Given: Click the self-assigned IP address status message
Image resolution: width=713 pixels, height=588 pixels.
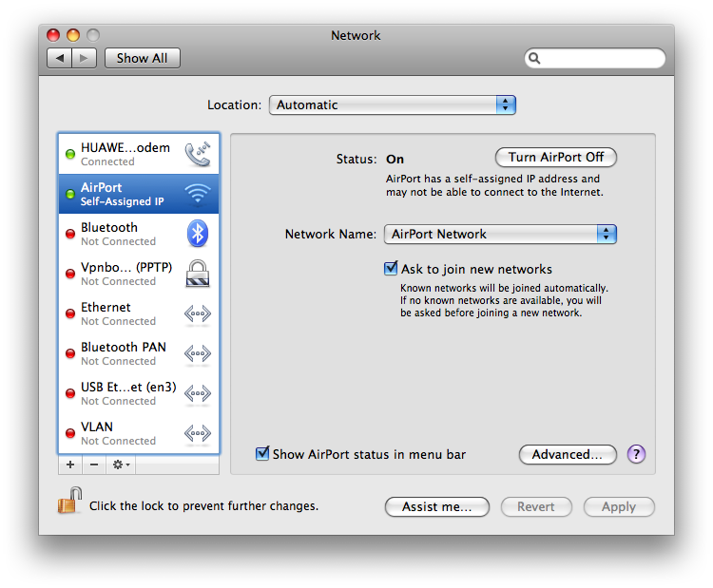Looking at the screenshot, I should click(x=494, y=185).
